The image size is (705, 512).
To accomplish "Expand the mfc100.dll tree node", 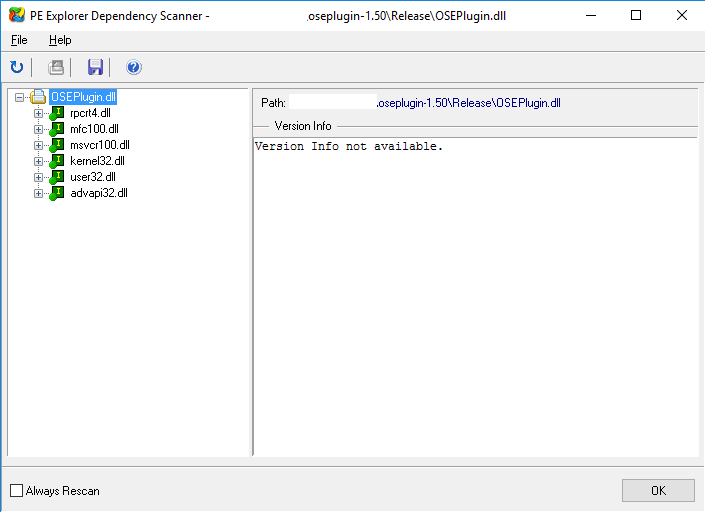I will [39, 129].
